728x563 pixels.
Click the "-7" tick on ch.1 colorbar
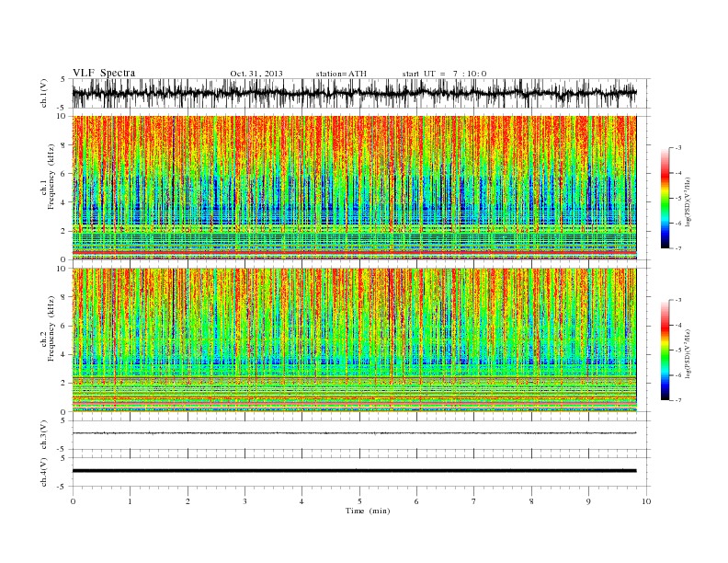[x=678, y=248]
